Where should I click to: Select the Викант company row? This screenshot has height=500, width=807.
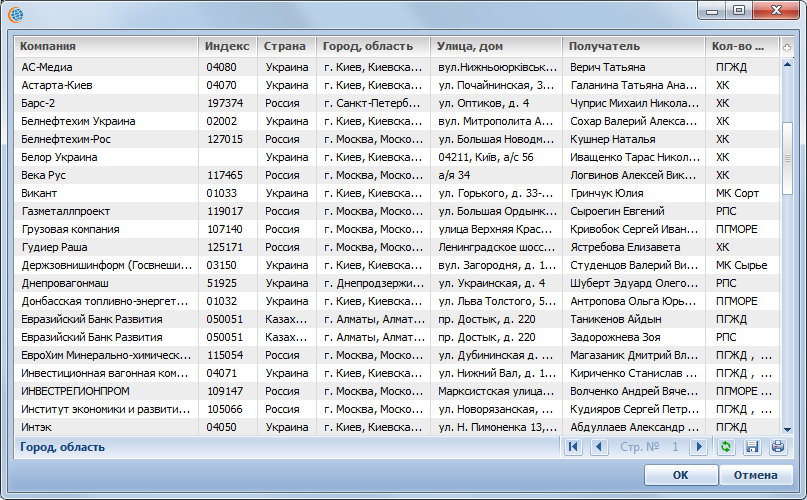396,193
